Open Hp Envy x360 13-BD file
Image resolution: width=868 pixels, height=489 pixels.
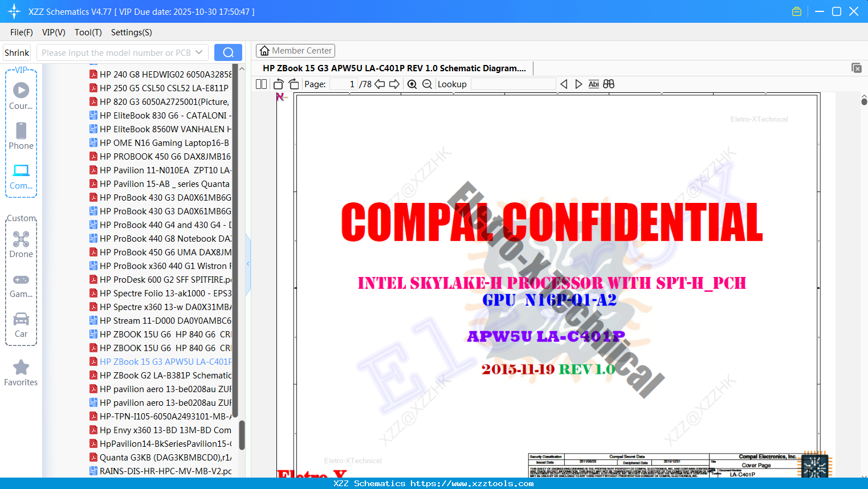click(161, 430)
